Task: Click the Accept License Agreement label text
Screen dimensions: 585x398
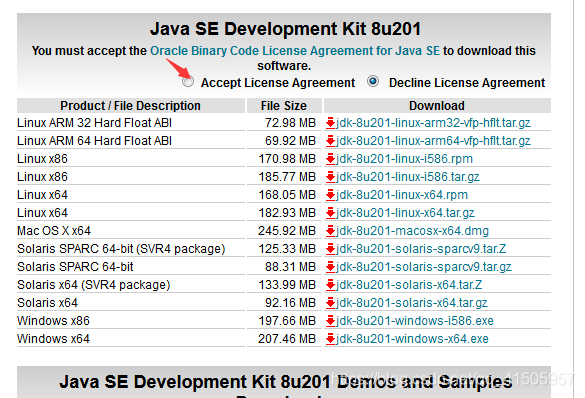Action: point(278,82)
